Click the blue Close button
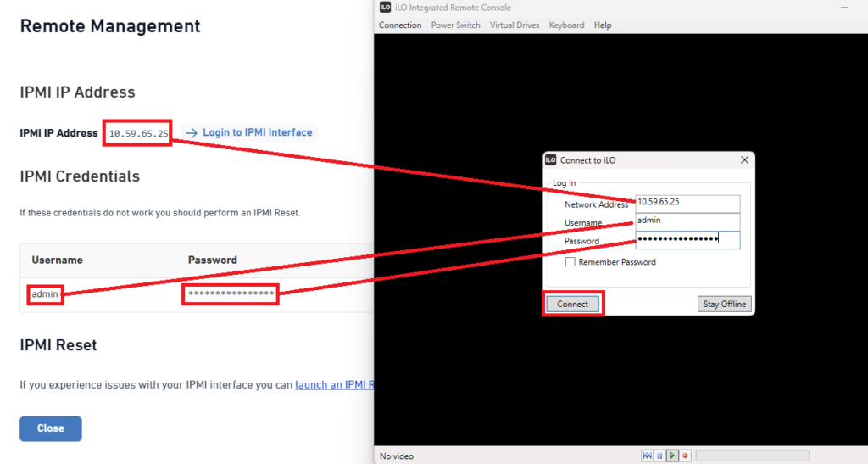This screenshot has height=464, width=868. click(x=50, y=428)
